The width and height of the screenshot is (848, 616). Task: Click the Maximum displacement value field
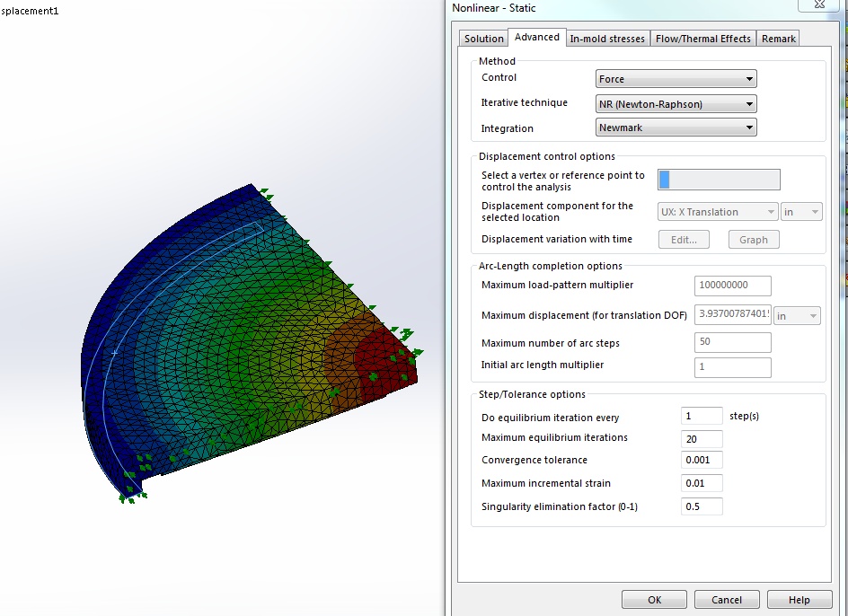click(x=732, y=315)
